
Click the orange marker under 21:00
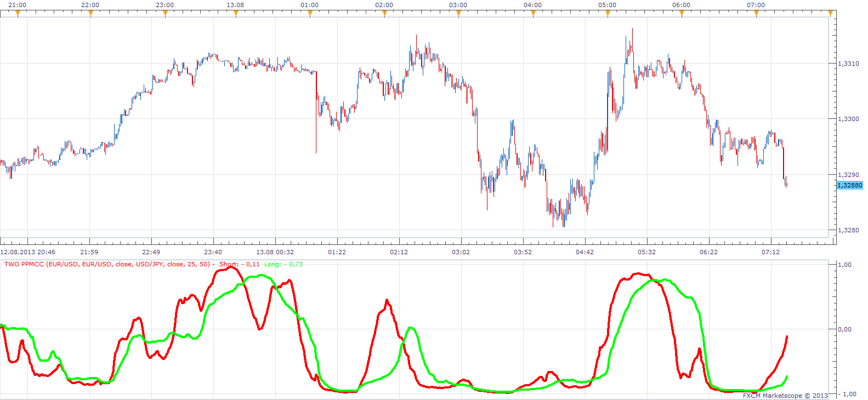pyautogui.click(x=18, y=14)
